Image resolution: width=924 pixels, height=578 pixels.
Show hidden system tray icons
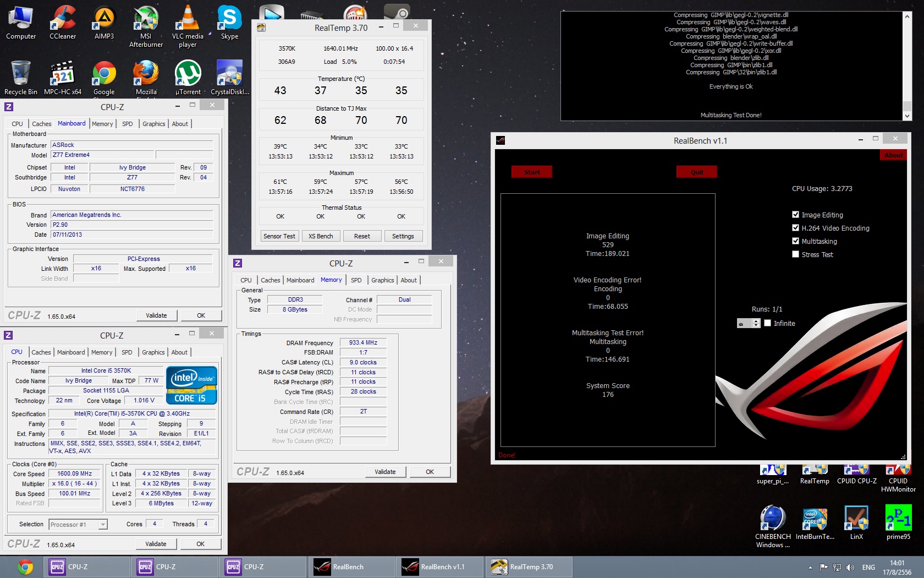pos(810,568)
